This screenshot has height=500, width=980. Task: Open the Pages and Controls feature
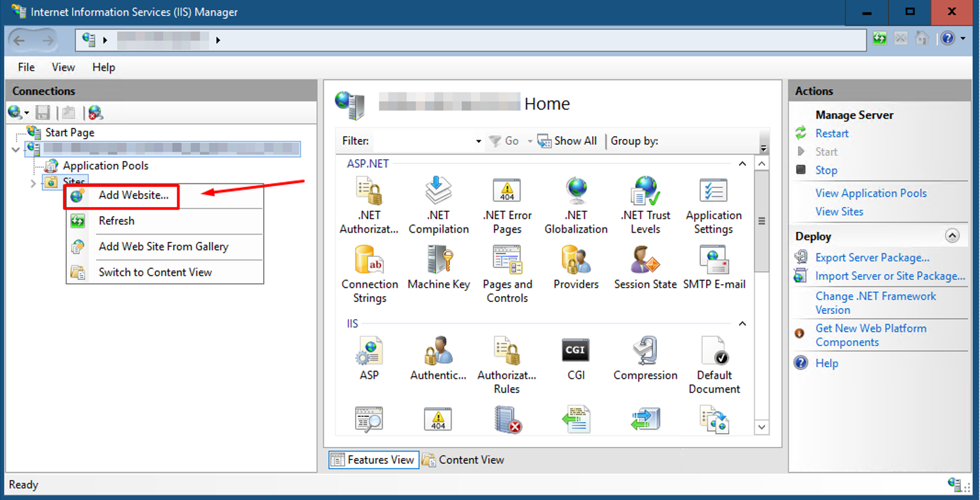click(x=507, y=274)
